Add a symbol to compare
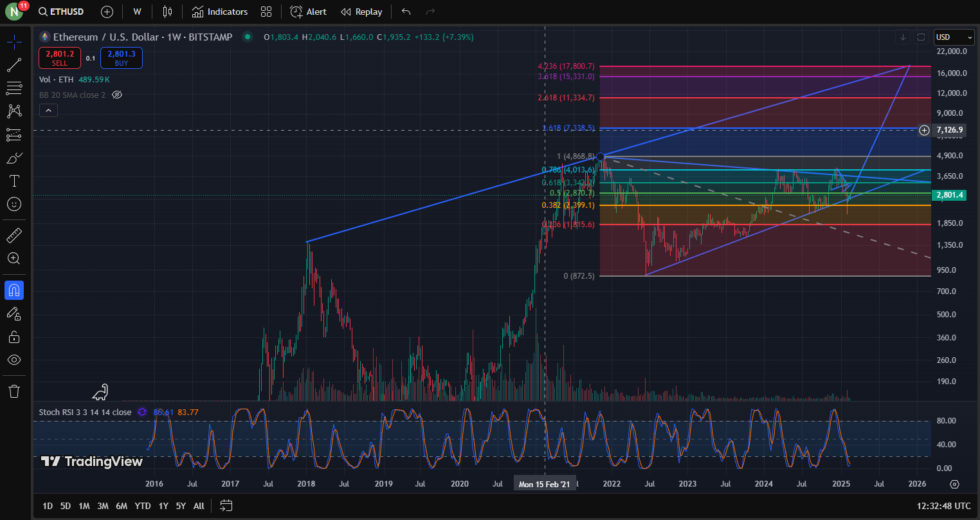Screen dimensions: 980x520 pos(107,12)
